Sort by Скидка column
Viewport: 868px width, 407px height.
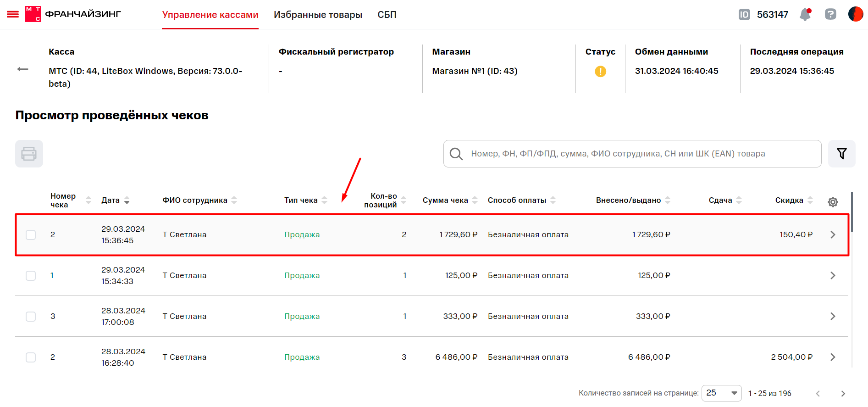(810, 200)
